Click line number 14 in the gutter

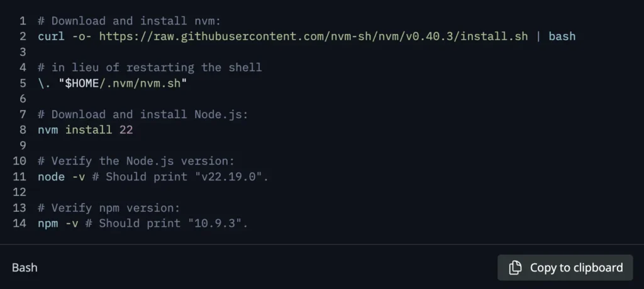click(x=19, y=224)
